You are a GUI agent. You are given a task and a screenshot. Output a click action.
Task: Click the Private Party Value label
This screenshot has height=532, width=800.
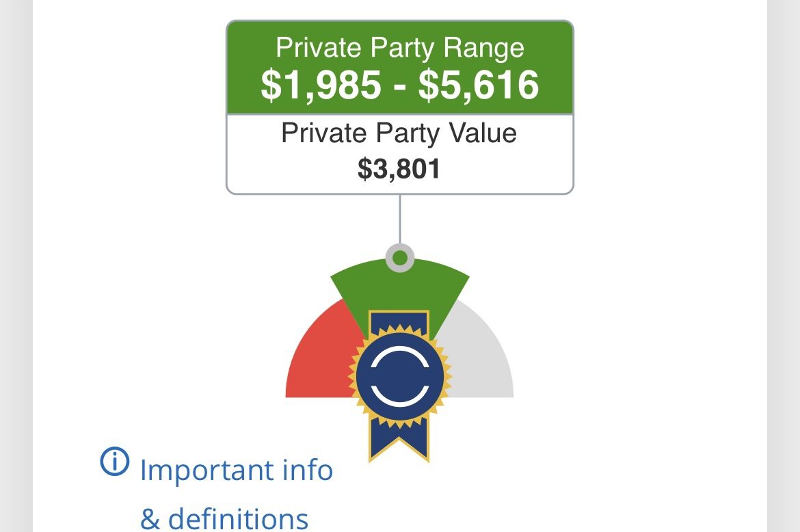click(x=399, y=133)
